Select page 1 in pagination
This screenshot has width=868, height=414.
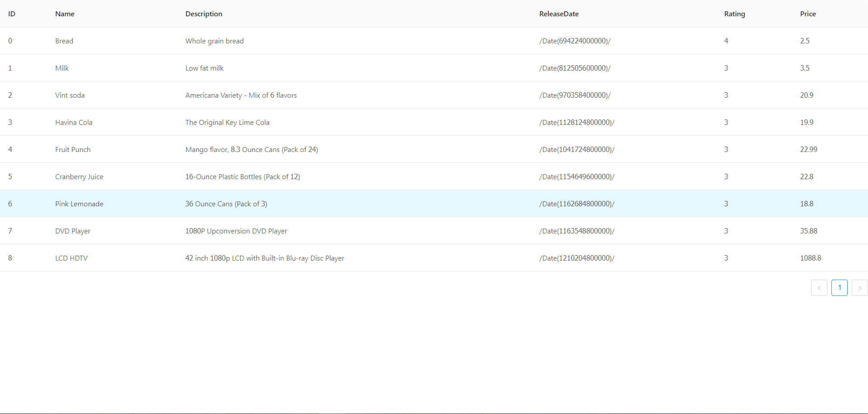(x=839, y=288)
